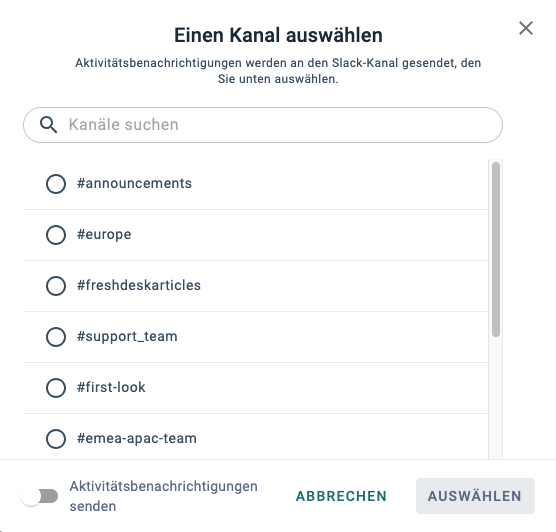Viewport: 556px width, 532px height.
Task: Close the channel selection dialog
Action: click(x=526, y=28)
